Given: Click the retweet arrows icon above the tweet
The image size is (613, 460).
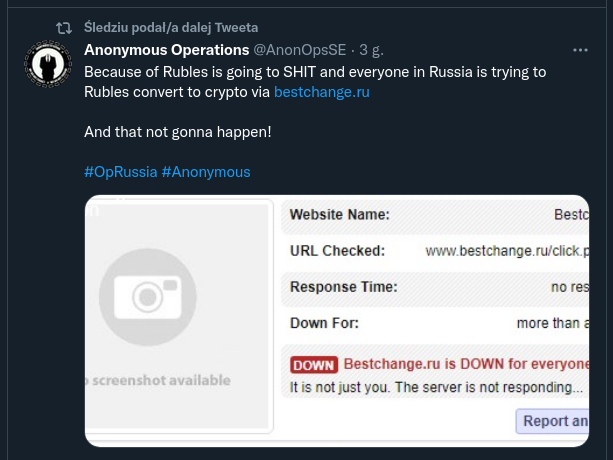Looking at the screenshot, I should pos(64,28).
